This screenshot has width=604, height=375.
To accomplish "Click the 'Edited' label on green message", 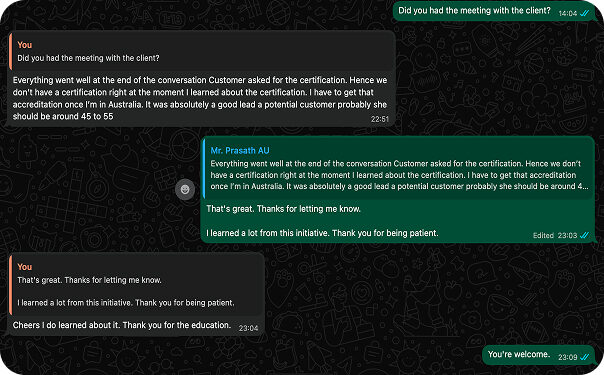I will pos(543,235).
